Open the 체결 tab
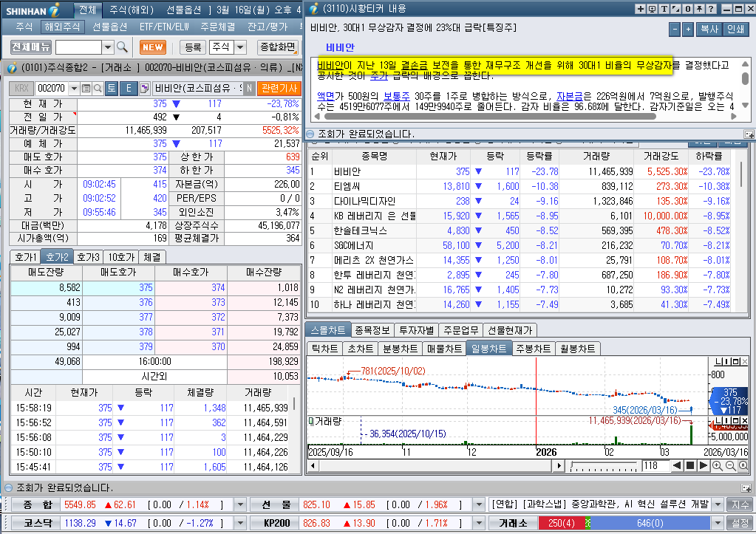The height and width of the screenshot is (534, 756). coord(152,257)
